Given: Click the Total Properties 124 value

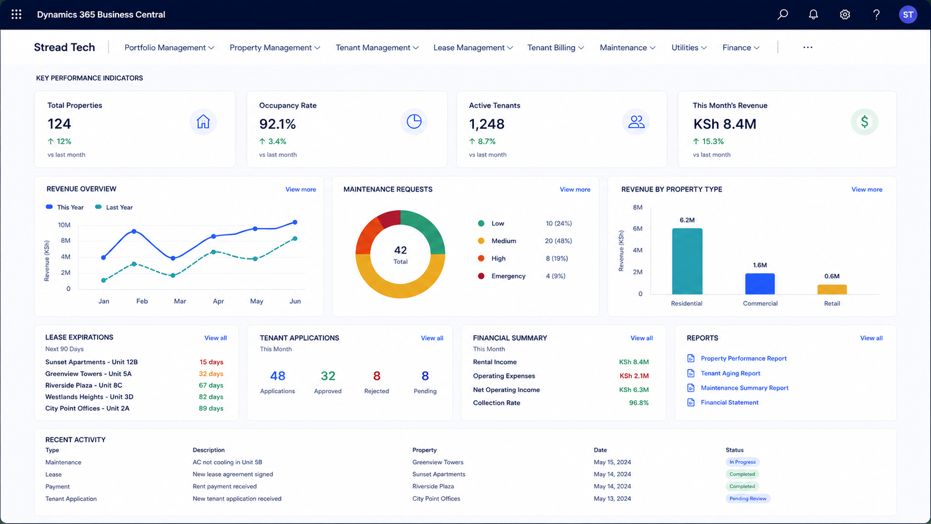Looking at the screenshot, I should click(59, 124).
